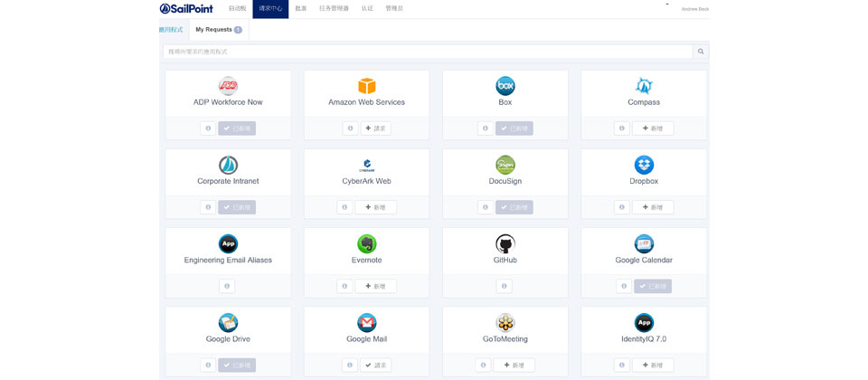Click the search magnifier icon
Image resolution: width=868 pixels, height=380 pixels.
point(701,52)
